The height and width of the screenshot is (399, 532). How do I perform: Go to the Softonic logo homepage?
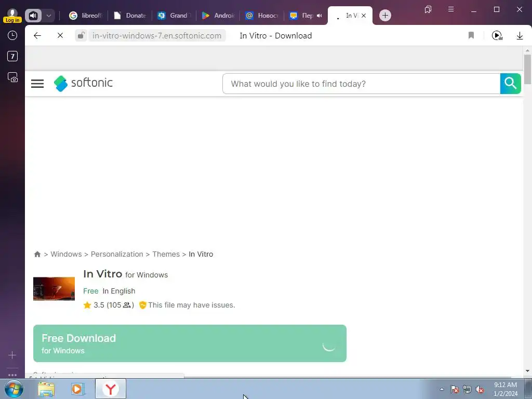tap(83, 84)
